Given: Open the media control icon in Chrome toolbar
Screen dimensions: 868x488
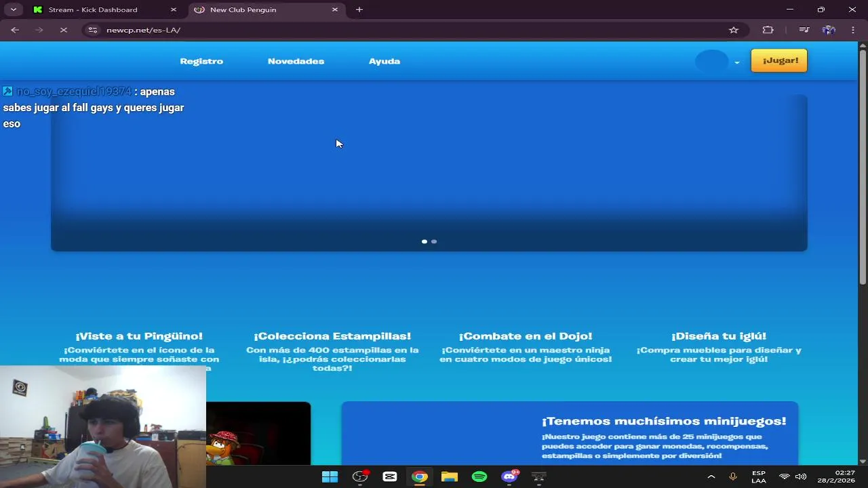Looking at the screenshot, I should pyautogui.click(x=804, y=30).
